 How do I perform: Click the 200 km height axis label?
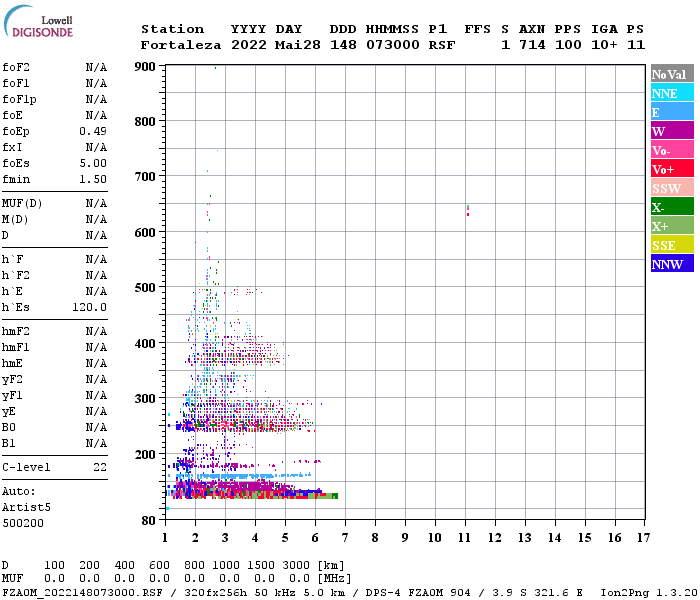coord(145,454)
